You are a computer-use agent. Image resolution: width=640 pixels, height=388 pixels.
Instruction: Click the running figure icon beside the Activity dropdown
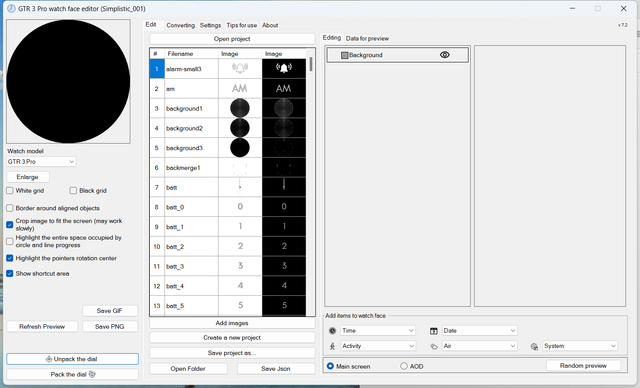pyautogui.click(x=333, y=346)
